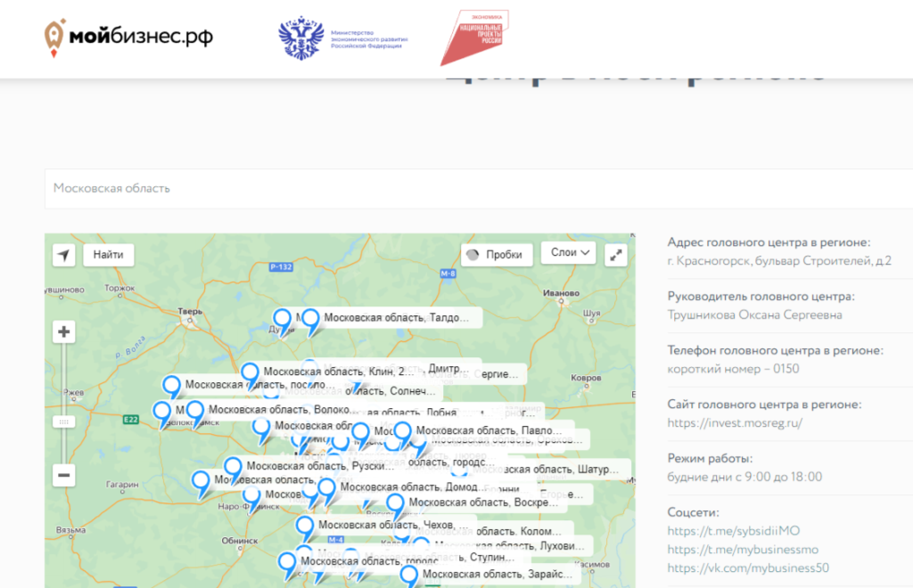Screen dimensions: 913x588
Task: Open the t.me/mybusinessmo link
Action: (743, 550)
